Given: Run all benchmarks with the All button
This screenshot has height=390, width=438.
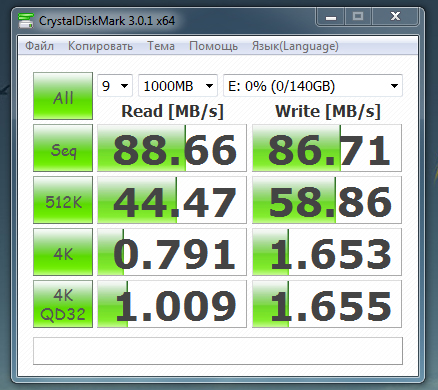Looking at the screenshot, I should pos(63,96).
